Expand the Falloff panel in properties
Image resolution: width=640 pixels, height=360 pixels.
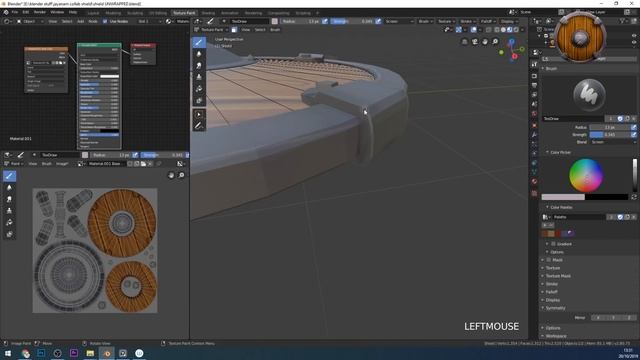pyautogui.click(x=551, y=292)
